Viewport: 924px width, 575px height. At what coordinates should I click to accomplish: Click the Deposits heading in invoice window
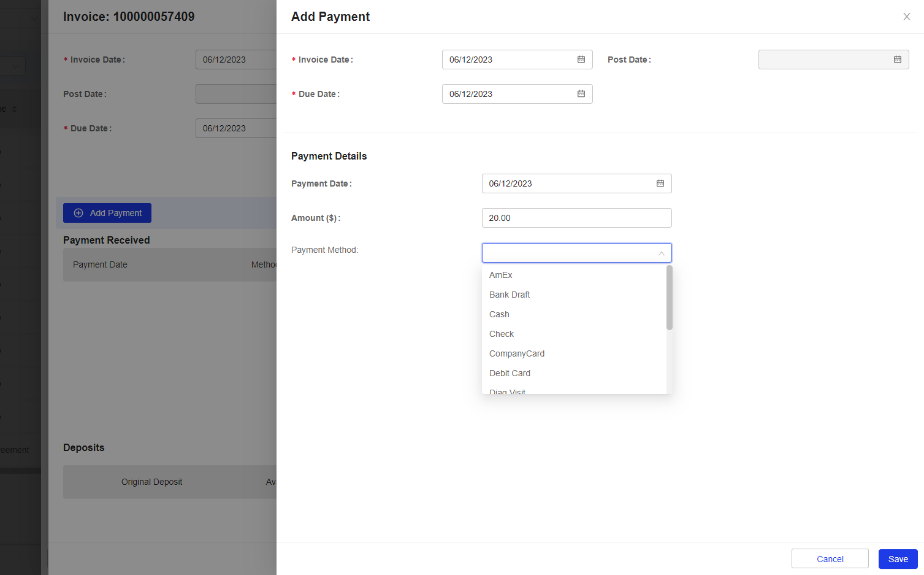84,447
